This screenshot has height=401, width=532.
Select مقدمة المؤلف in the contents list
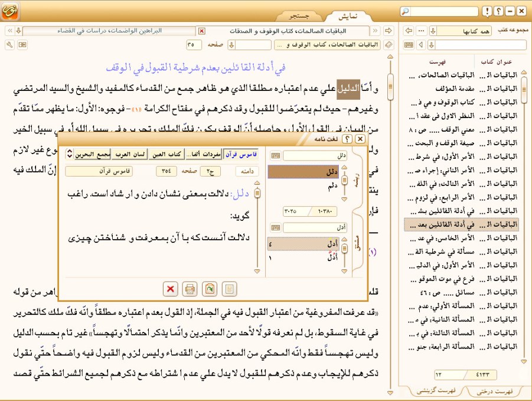442,88
